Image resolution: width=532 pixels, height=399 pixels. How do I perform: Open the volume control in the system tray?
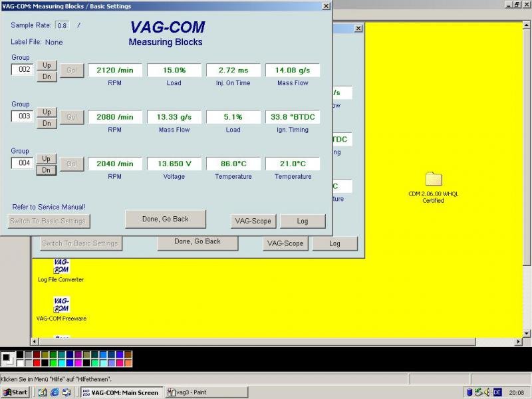(487, 392)
